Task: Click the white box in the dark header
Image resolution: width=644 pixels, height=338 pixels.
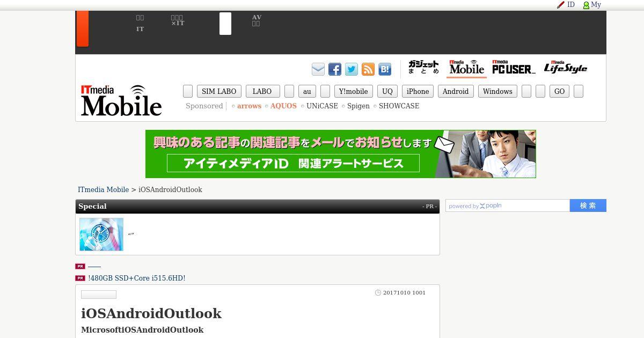Action: click(225, 24)
